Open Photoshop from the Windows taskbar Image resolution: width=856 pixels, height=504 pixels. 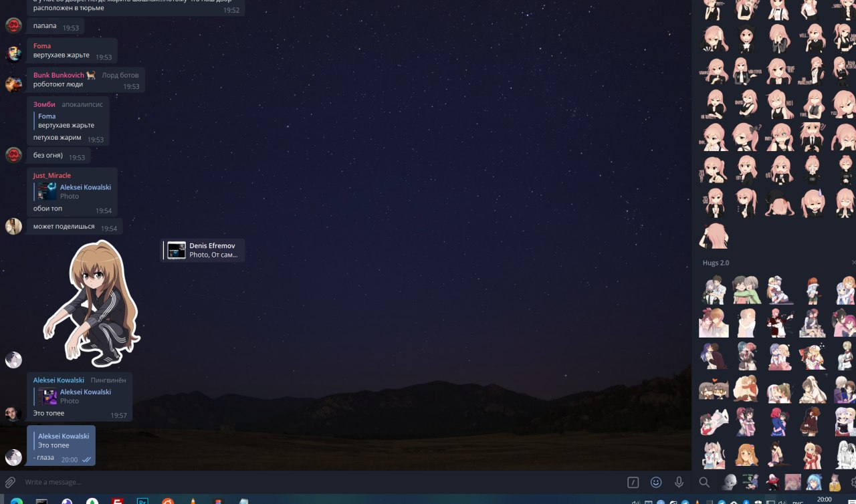(142, 501)
